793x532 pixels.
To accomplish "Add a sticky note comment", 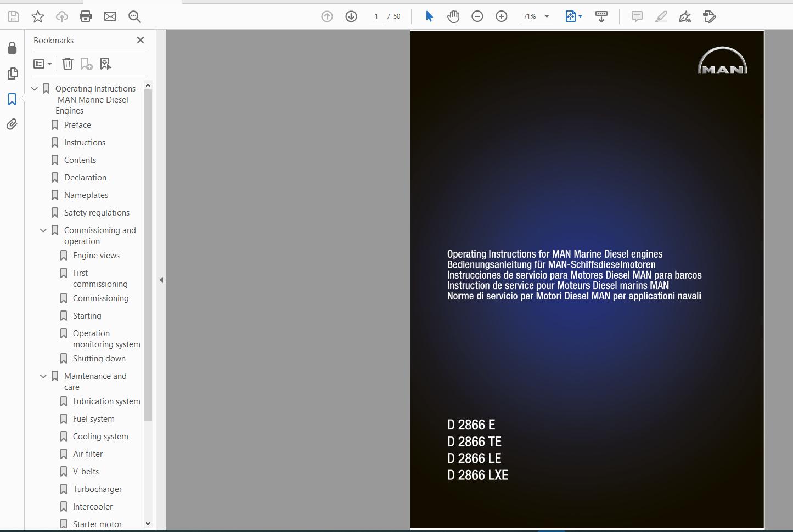I will point(637,16).
